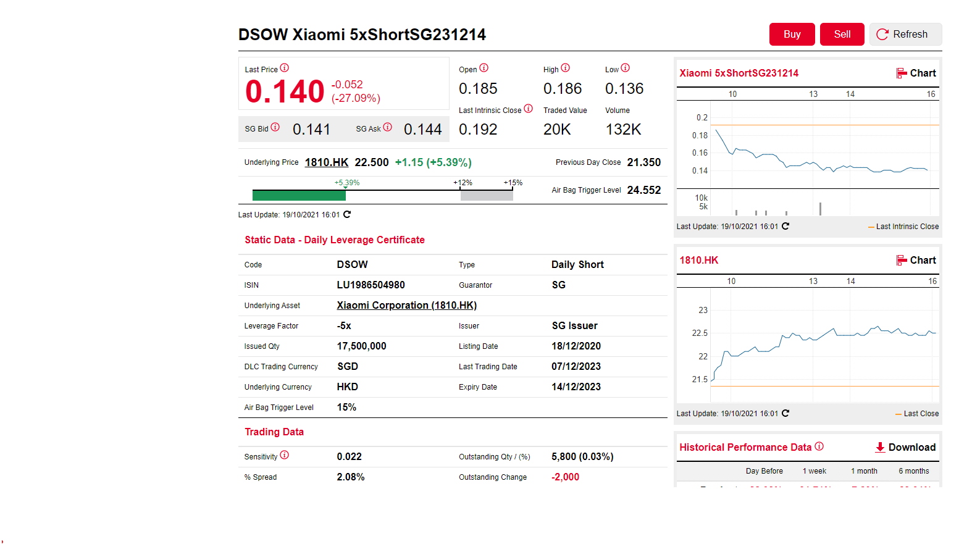
Task: Click the High price info icon
Action: pyautogui.click(x=566, y=68)
